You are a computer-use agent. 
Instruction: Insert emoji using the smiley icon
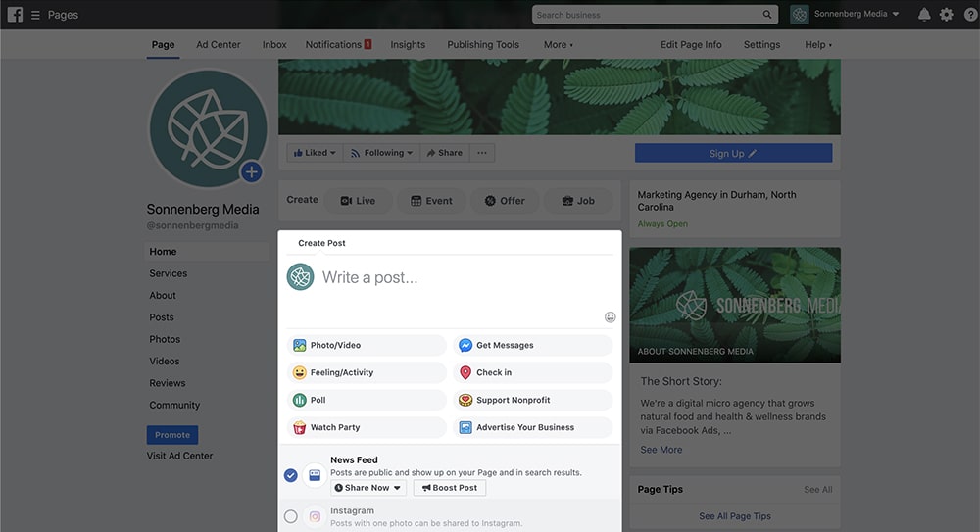click(610, 317)
